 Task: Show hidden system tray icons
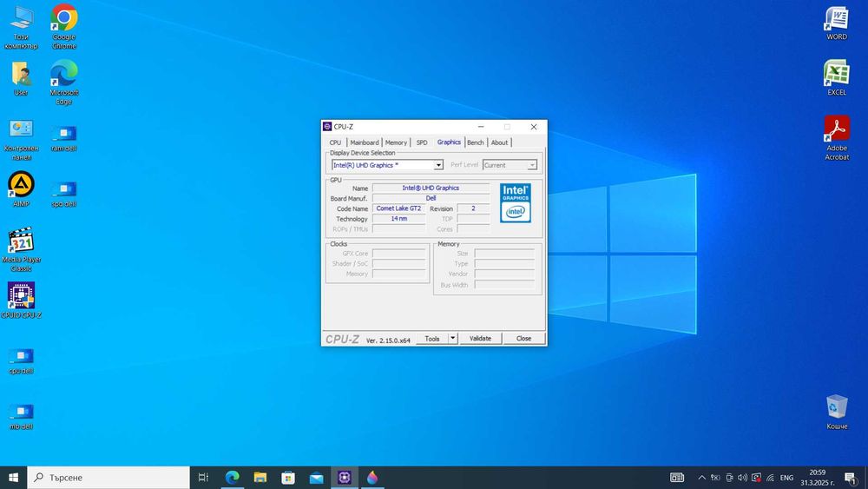pos(701,478)
